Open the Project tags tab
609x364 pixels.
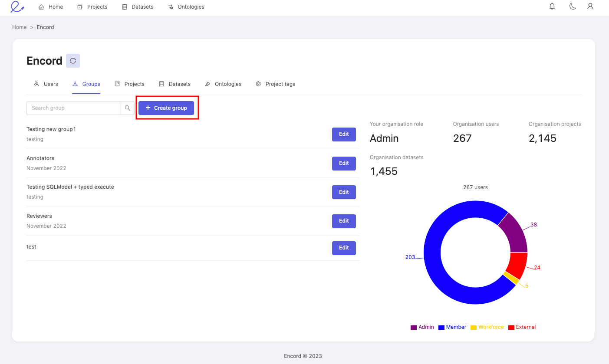click(275, 84)
